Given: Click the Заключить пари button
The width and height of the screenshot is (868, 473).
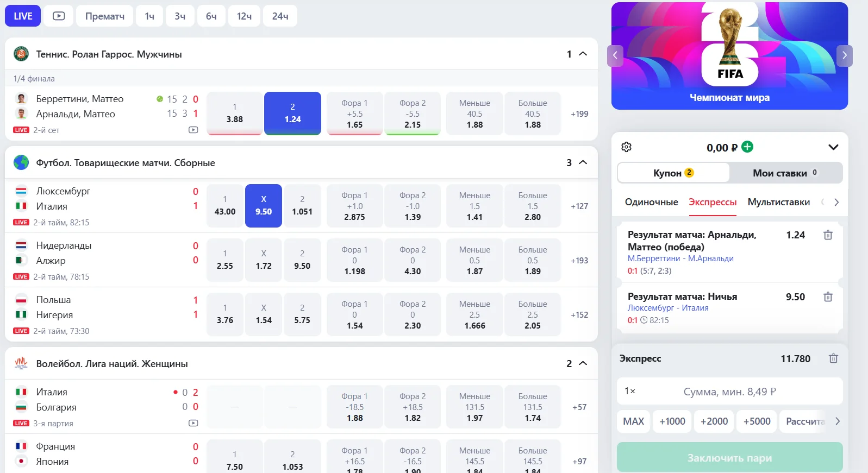Looking at the screenshot, I should tap(729, 457).
